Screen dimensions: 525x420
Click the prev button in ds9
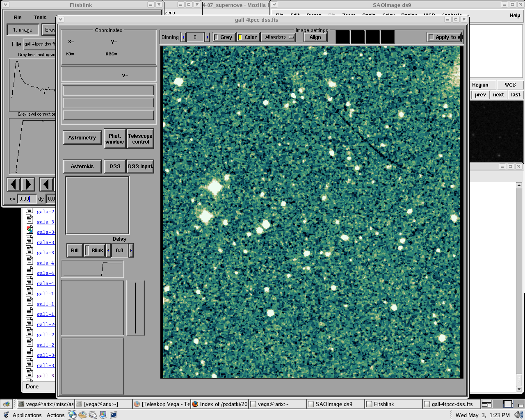[x=480, y=95]
